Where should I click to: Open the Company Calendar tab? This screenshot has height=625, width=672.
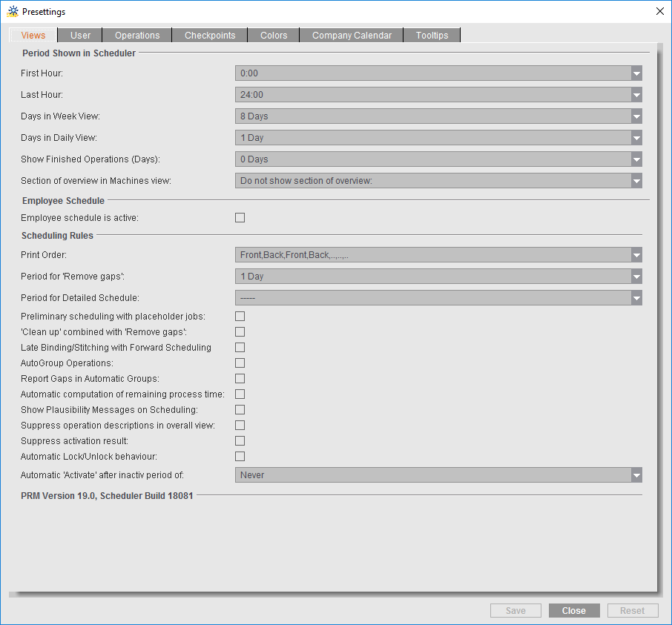[352, 35]
